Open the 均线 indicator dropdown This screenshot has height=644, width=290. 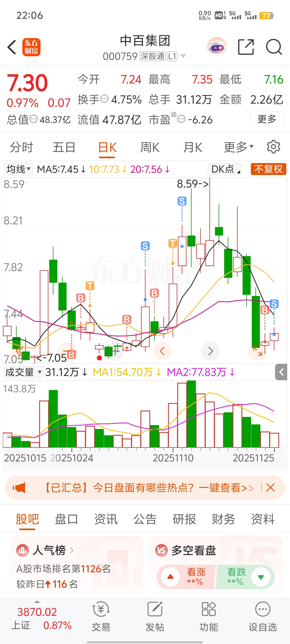click(x=18, y=169)
